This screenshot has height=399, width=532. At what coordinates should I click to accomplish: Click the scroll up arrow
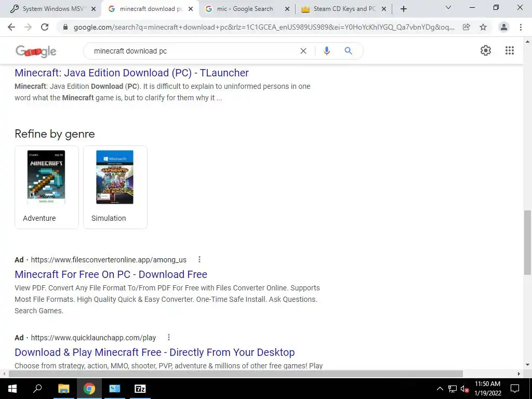click(x=527, y=42)
